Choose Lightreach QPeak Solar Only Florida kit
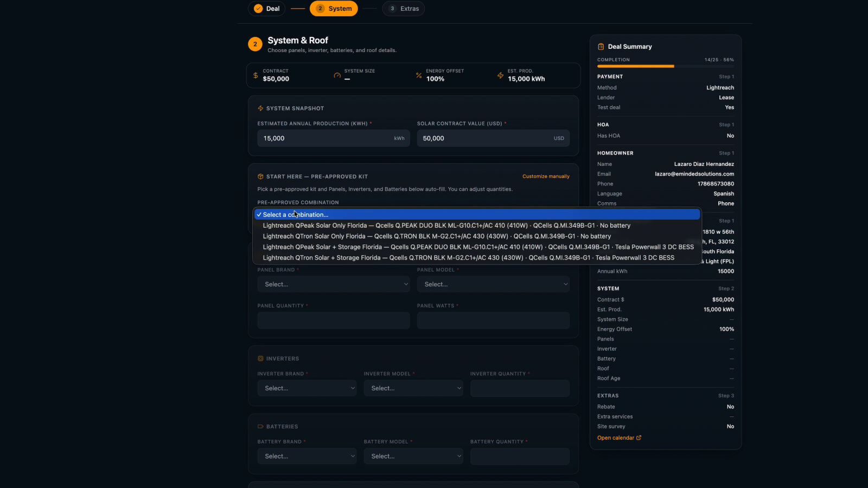Image resolution: width=868 pixels, height=488 pixels. pos(477,226)
